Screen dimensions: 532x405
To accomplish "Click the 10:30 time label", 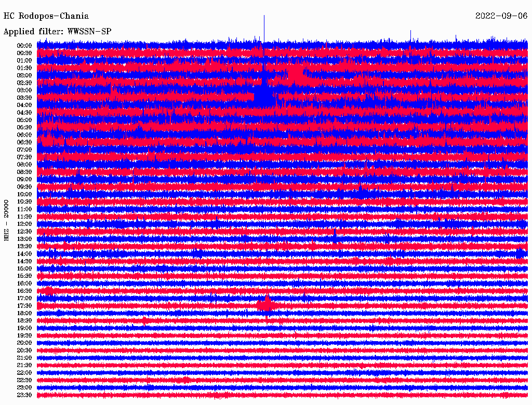I will coord(24,202).
